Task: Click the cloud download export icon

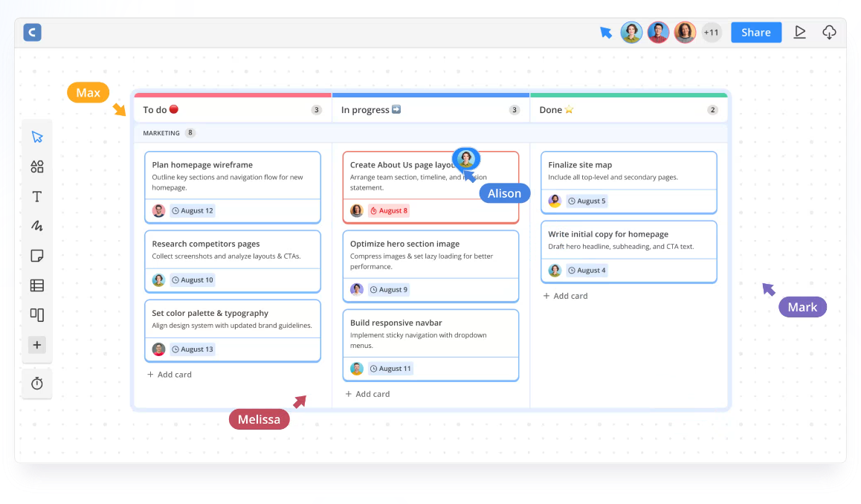Action: pos(829,33)
